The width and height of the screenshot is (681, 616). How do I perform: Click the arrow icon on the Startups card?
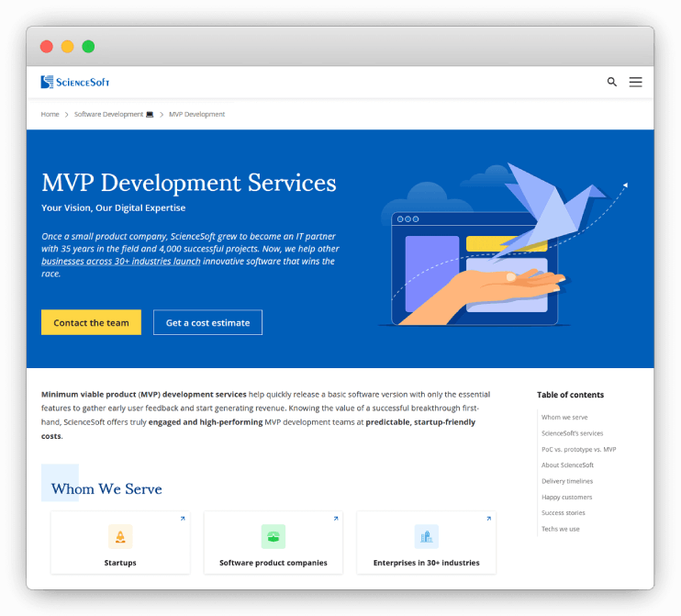tap(183, 519)
